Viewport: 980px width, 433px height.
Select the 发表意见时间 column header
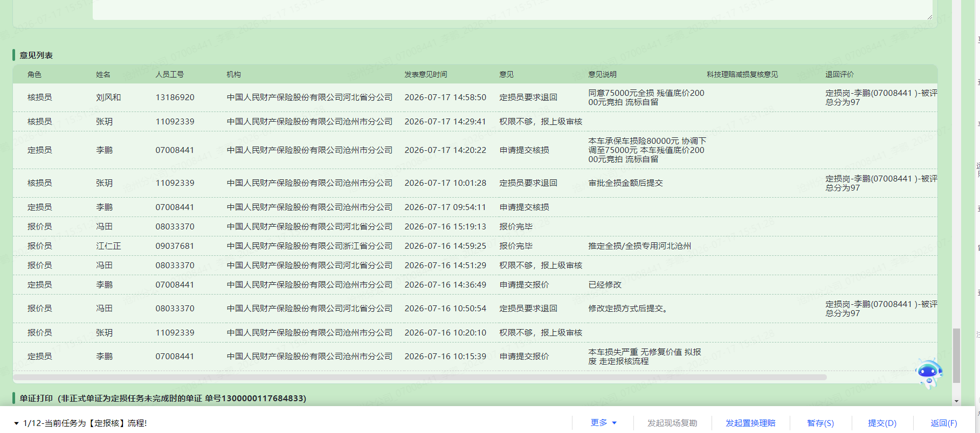pos(426,74)
